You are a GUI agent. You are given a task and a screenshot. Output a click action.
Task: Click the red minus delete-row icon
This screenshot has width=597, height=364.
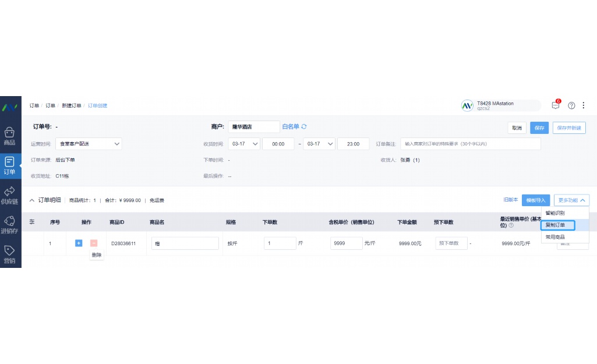point(94,243)
